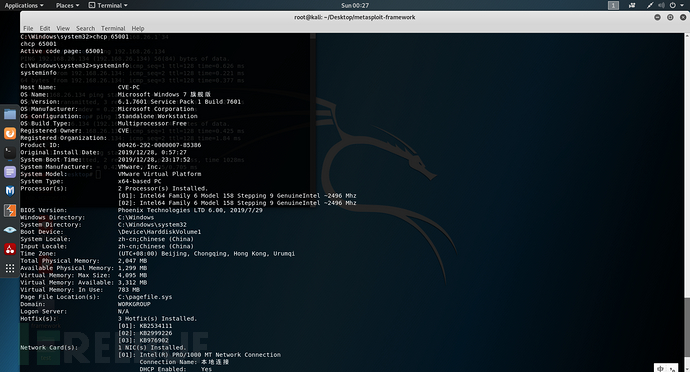Click the Sun 00:27 clock
Screen dimensions: 690x372
pos(355,5)
